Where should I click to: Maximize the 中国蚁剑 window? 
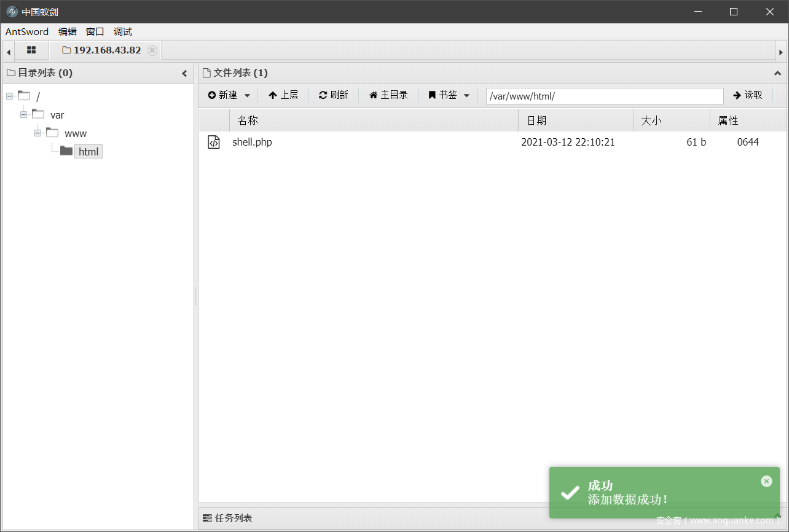pyautogui.click(x=734, y=12)
